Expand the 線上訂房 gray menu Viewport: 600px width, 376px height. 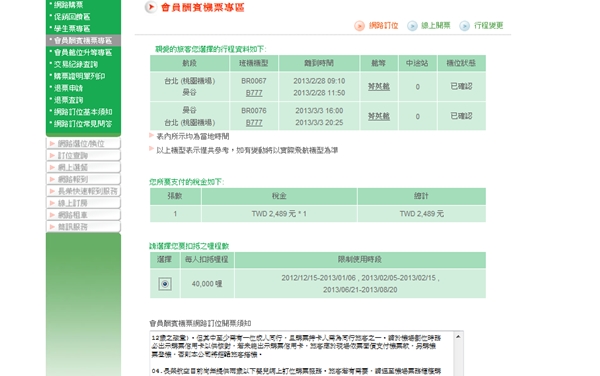pos(83,203)
